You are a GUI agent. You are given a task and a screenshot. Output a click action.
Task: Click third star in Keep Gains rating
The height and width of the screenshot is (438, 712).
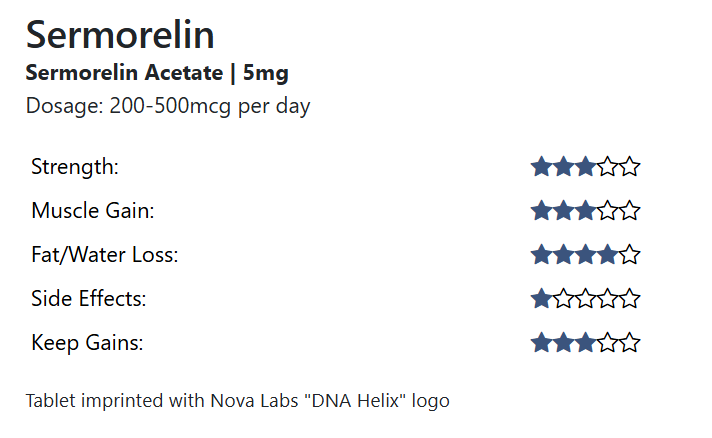pyautogui.click(x=585, y=343)
